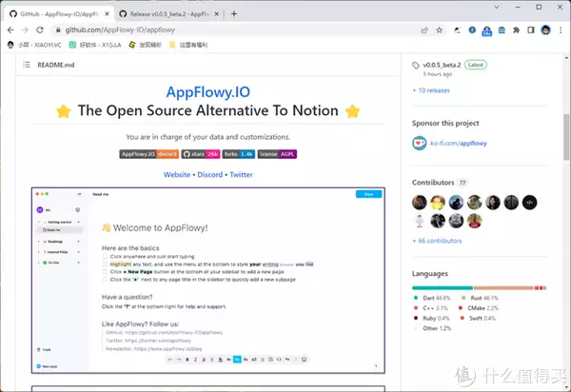This screenshot has width=571, height=392.
Task: Open the yellow folder bookmark
Action: (187, 45)
